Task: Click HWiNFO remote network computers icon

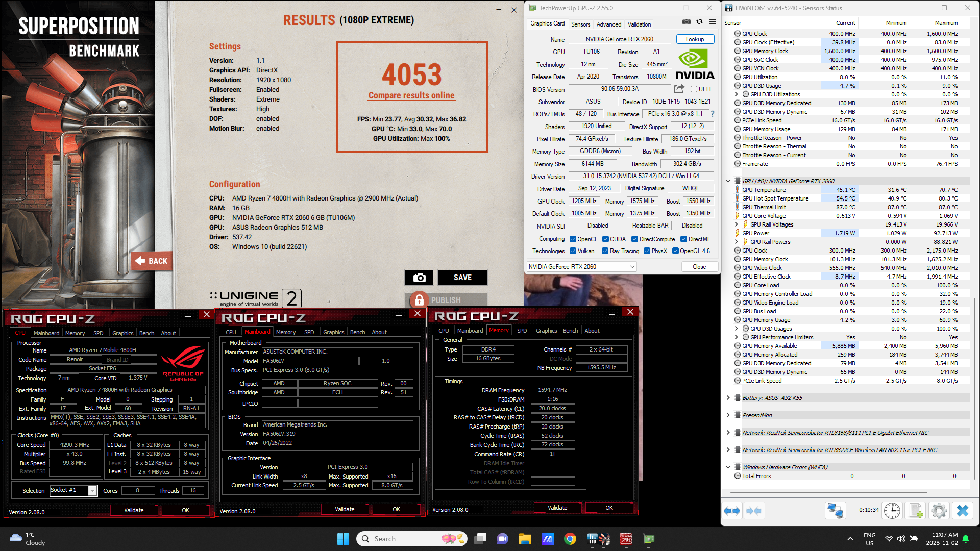Action: pyautogui.click(x=836, y=511)
